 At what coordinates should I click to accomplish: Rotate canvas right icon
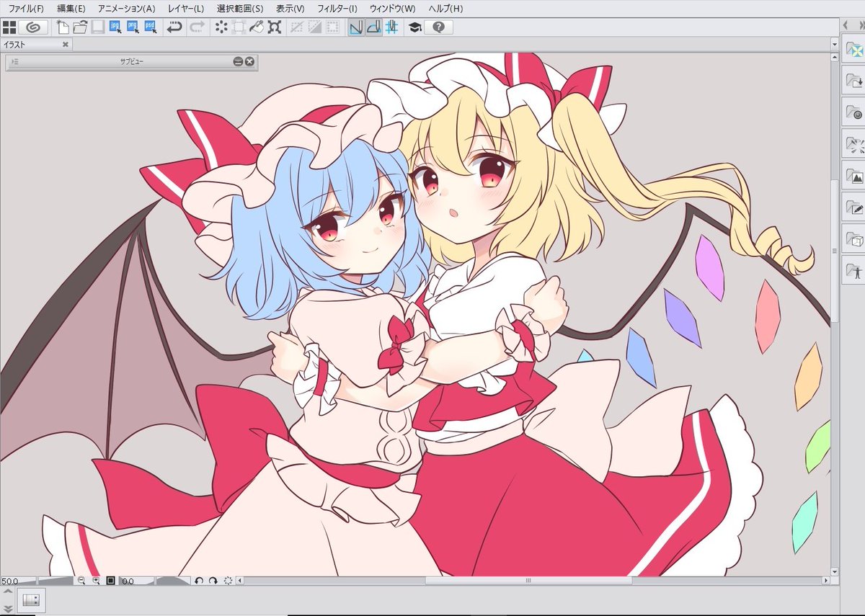coord(213,581)
